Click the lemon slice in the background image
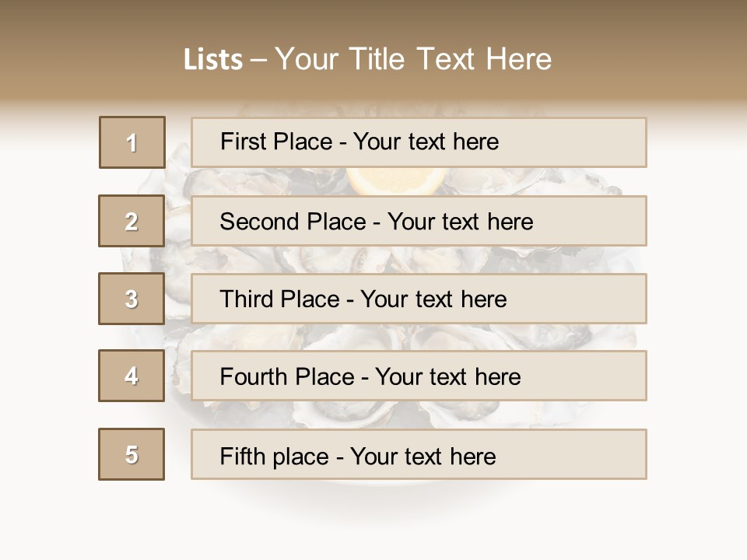Viewport: 747px width, 560px height. click(x=397, y=180)
